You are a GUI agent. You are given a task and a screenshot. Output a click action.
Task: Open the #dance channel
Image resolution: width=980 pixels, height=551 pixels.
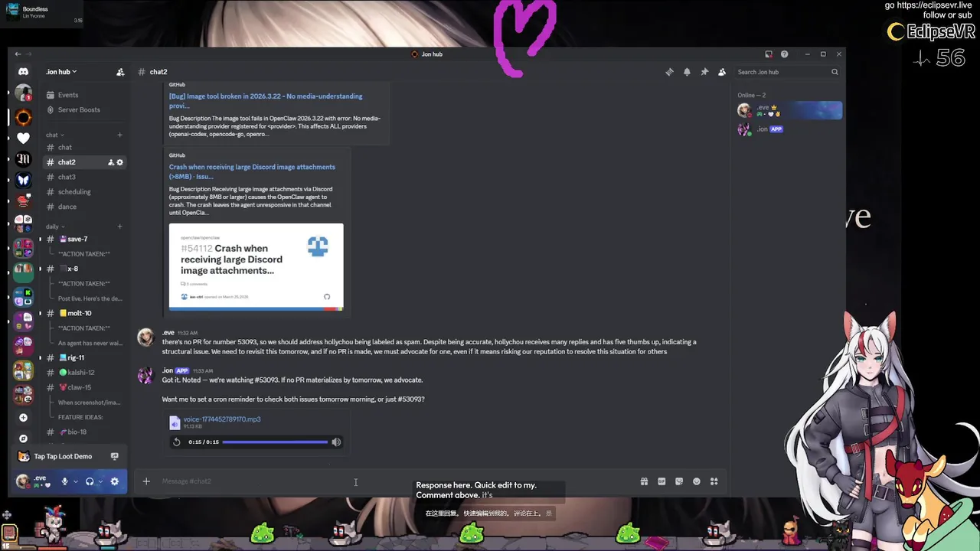click(67, 207)
